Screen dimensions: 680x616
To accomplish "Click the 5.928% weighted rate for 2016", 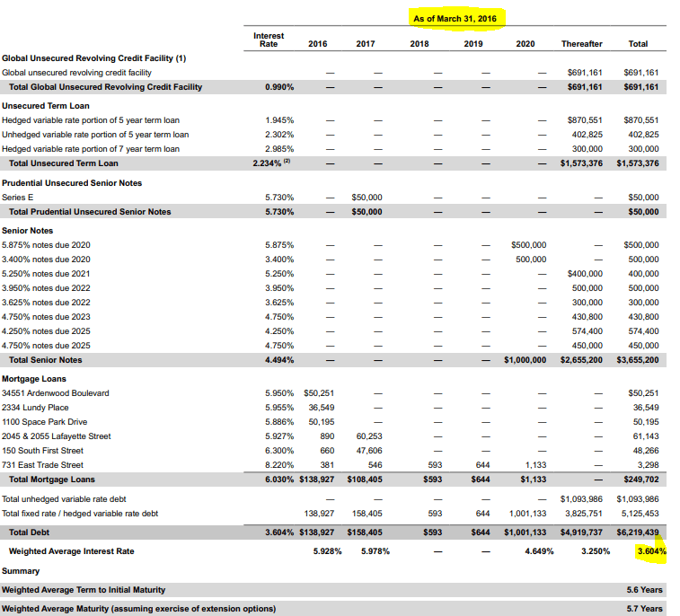I will (327, 551).
